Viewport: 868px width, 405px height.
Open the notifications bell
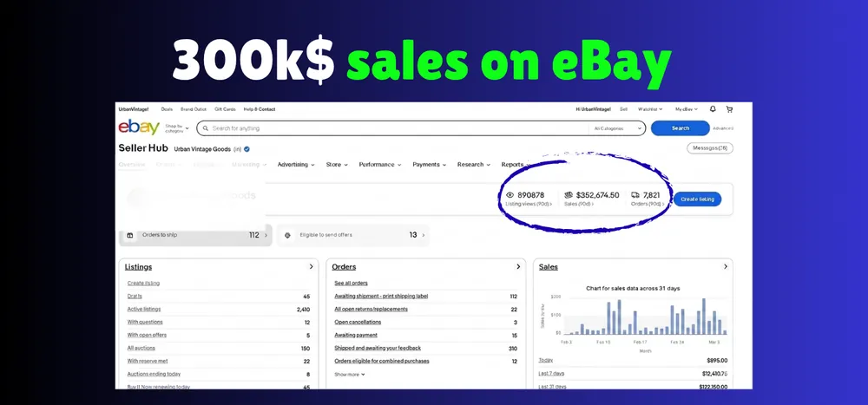(713, 109)
